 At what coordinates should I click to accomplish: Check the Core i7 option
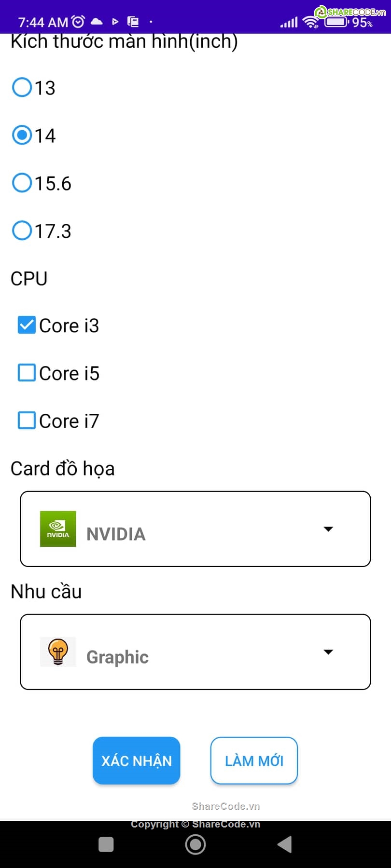pyautogui.click(x=27, y=420)
